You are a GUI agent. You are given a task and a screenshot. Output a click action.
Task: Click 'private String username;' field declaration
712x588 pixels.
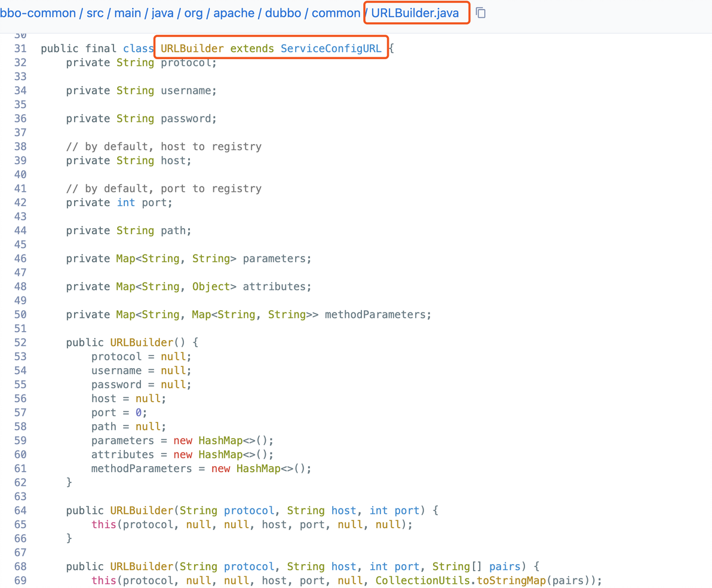(141, 91)
